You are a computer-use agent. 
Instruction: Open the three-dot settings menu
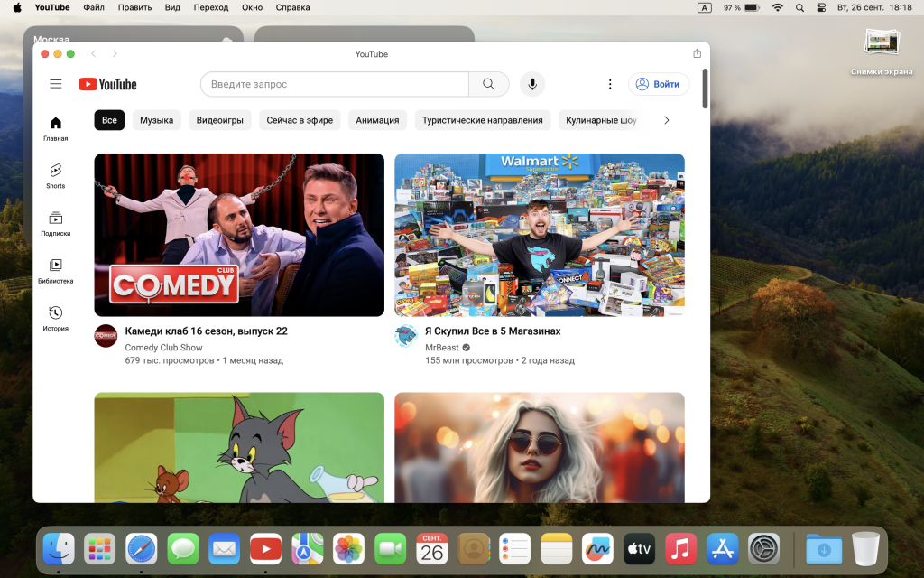[x=610, y=84]
